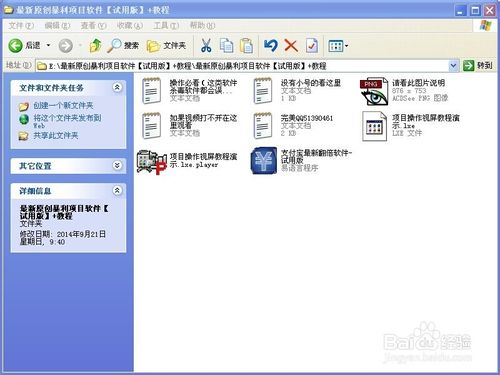This screenshot has height=375, width=500.
Task: Select the 如果视频打不开在这里观看 file icon
Action: [x=151, y=125]
